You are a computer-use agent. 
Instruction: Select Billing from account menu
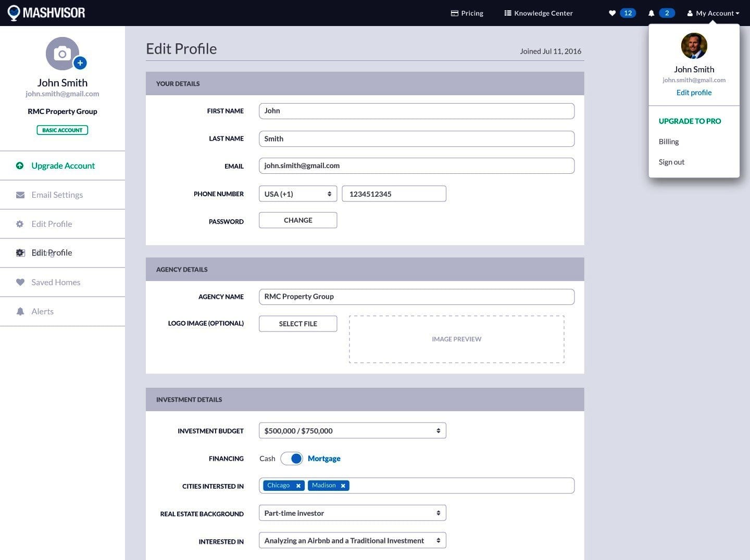pyautogui.click(x=669, y=142)
